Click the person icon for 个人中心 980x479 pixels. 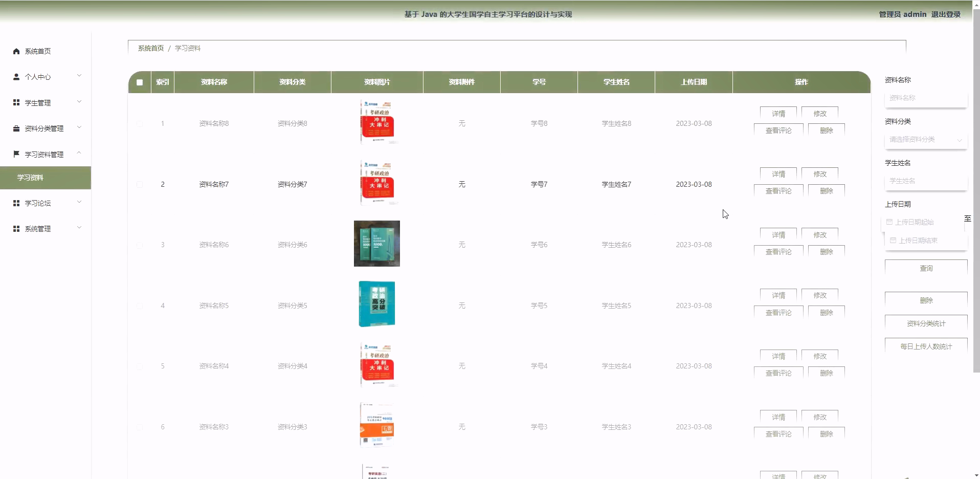(16, 77)
